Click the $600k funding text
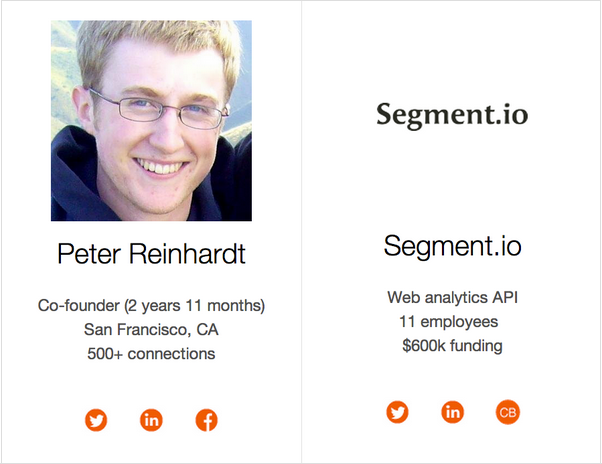602x464 pixels. click(452, 346)
